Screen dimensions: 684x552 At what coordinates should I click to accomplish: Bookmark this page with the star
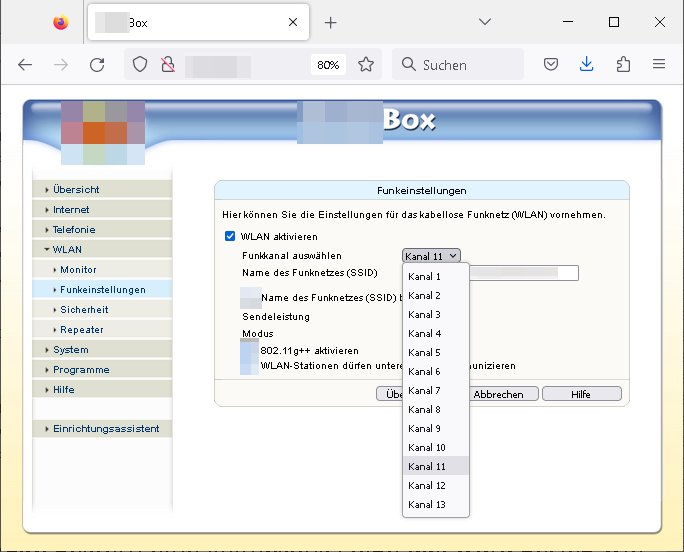(366, 65)
